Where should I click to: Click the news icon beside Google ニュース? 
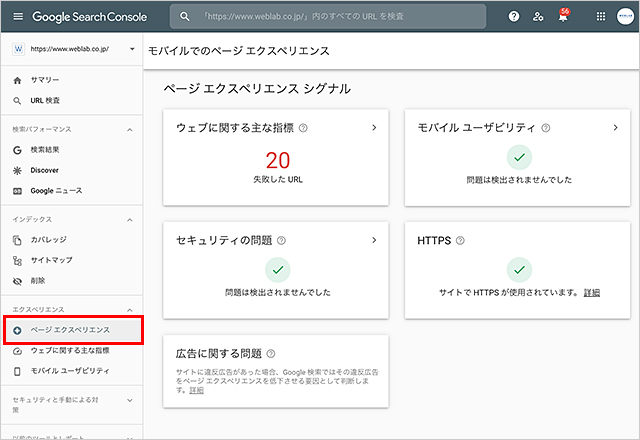coord(17,191)
